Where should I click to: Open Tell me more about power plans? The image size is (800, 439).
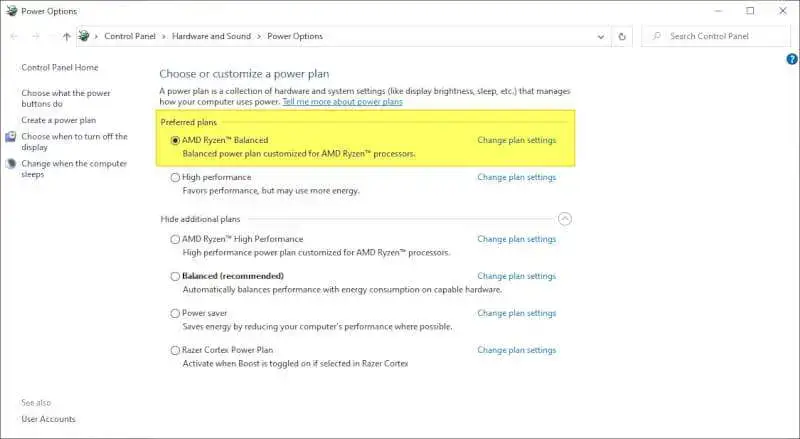(342, 102)
